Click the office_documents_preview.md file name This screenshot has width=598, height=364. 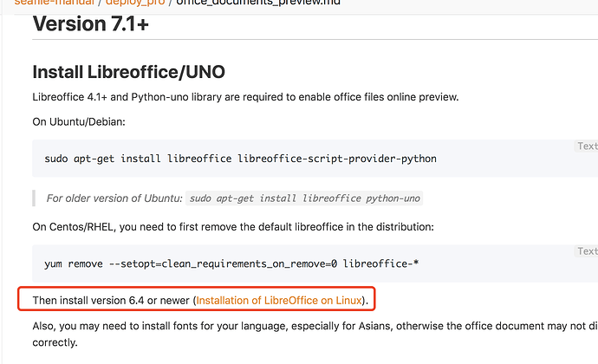click(258, 3)
